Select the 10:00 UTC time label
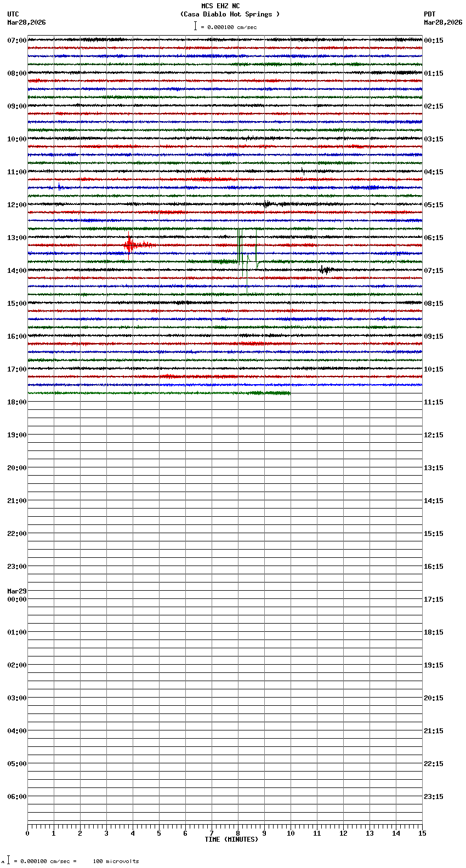This screenshot has height=868, width=466. point(17,139)
